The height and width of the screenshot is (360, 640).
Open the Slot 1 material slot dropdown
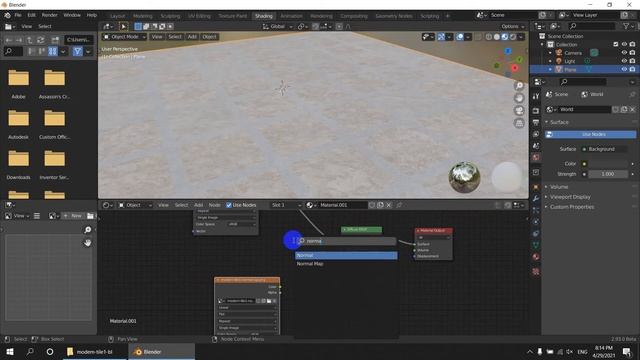click(286, 205)
